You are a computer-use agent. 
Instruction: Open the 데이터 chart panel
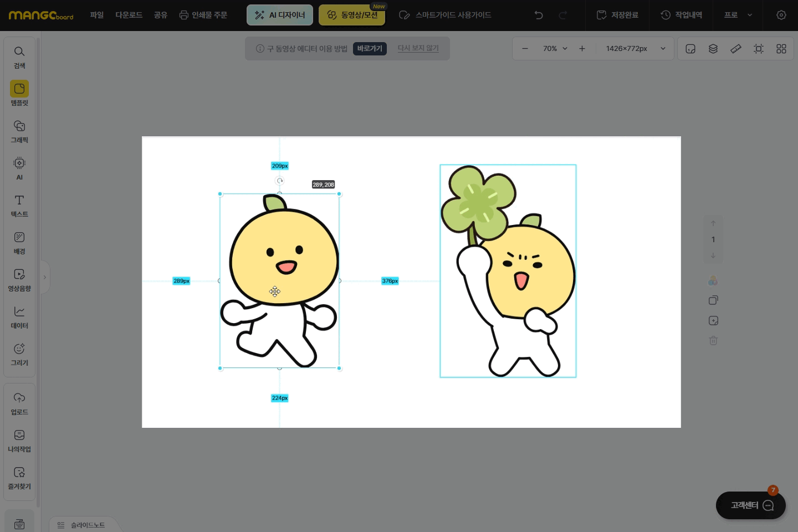point(19,317)
